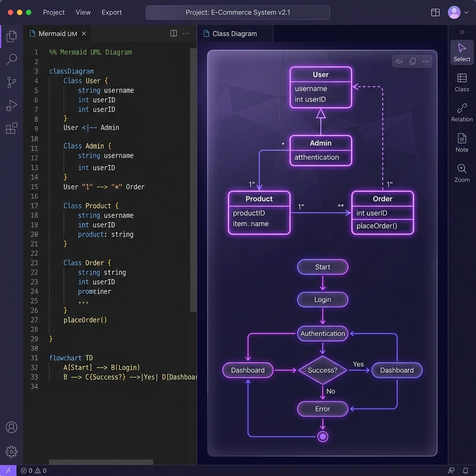Image resolution: width=476 pixels, height=476 pixels.
Task: Click the Success? decision diamond
Action: point(323,370)
